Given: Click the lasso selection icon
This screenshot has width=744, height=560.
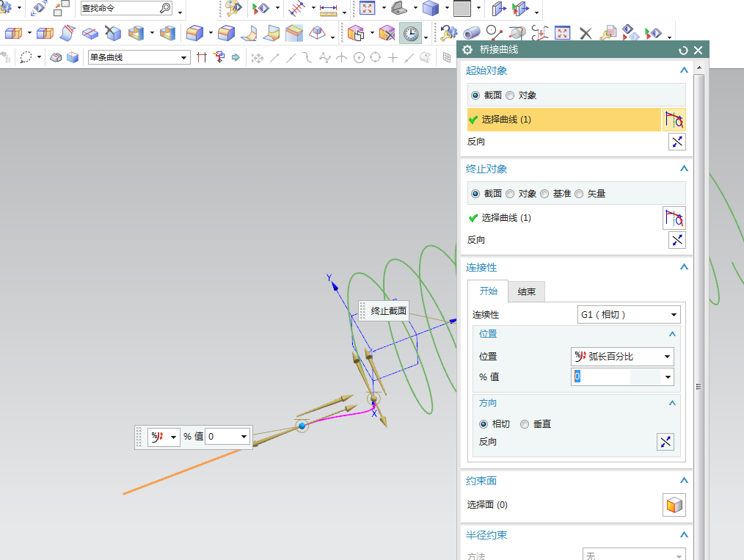Looking at the screenshot, I should coord(26,57).
